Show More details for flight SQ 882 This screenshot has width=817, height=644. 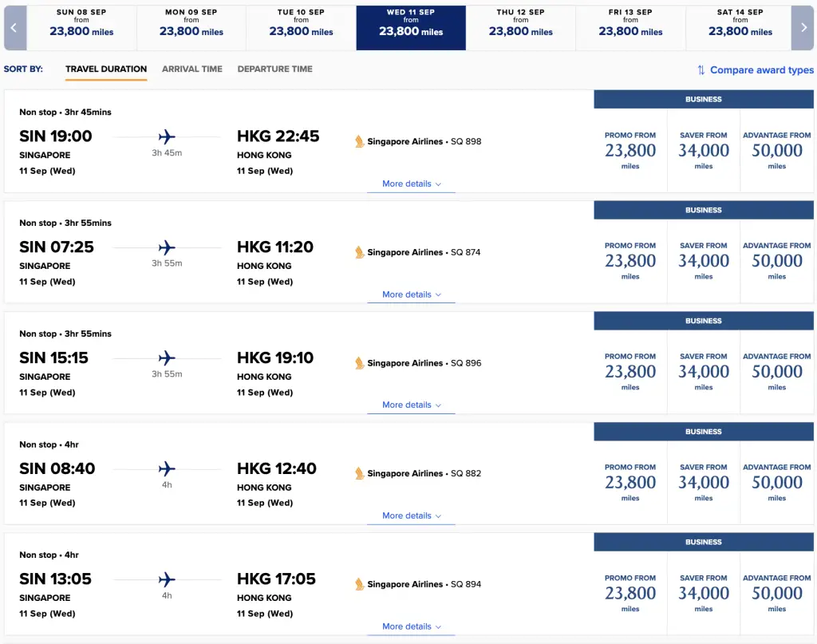coord(411,516)
